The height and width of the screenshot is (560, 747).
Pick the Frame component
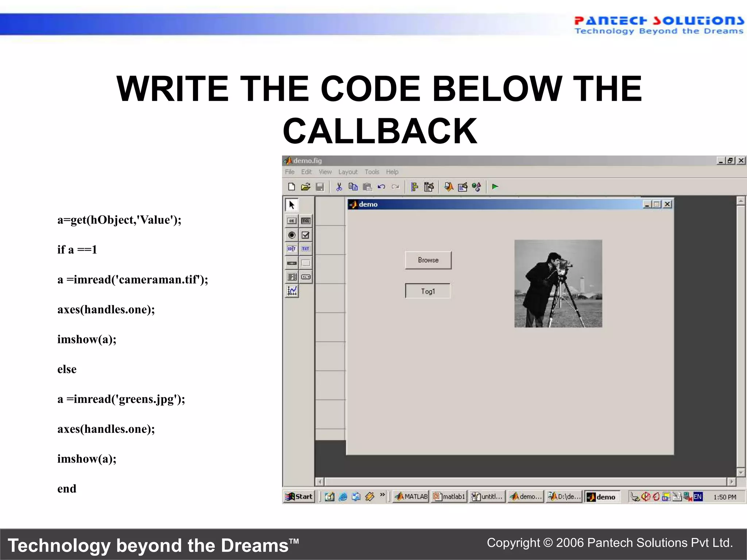(306, 263)
